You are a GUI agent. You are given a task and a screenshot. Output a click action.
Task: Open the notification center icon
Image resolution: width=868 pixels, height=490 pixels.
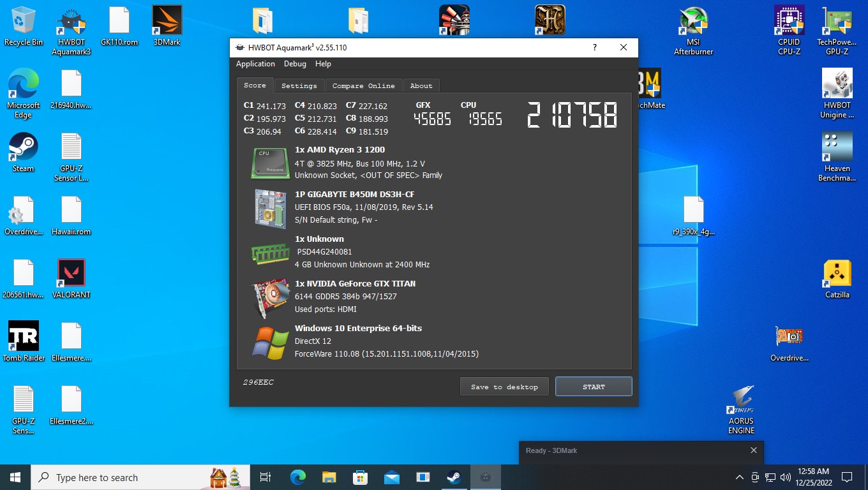(x=847, y=477)
